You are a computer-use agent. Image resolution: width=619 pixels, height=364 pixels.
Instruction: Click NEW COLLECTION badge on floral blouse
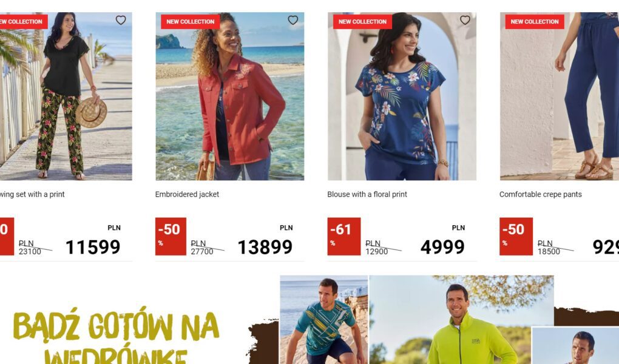[x=362, y=22]
